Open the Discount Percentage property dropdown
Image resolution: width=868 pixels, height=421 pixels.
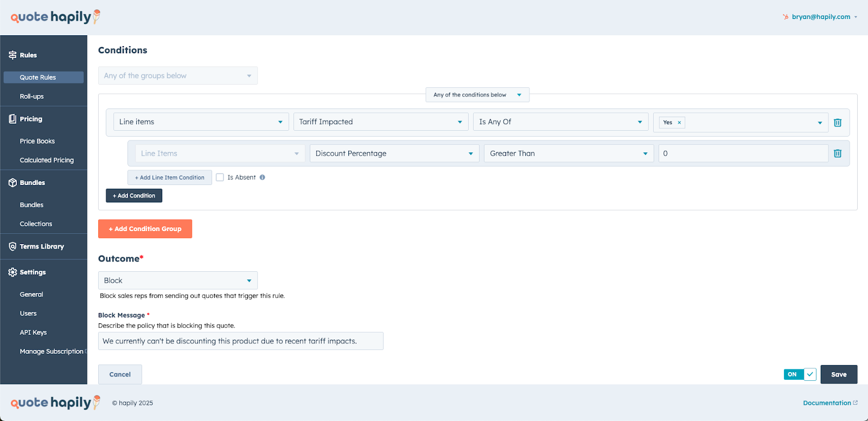tap(394, 154)
